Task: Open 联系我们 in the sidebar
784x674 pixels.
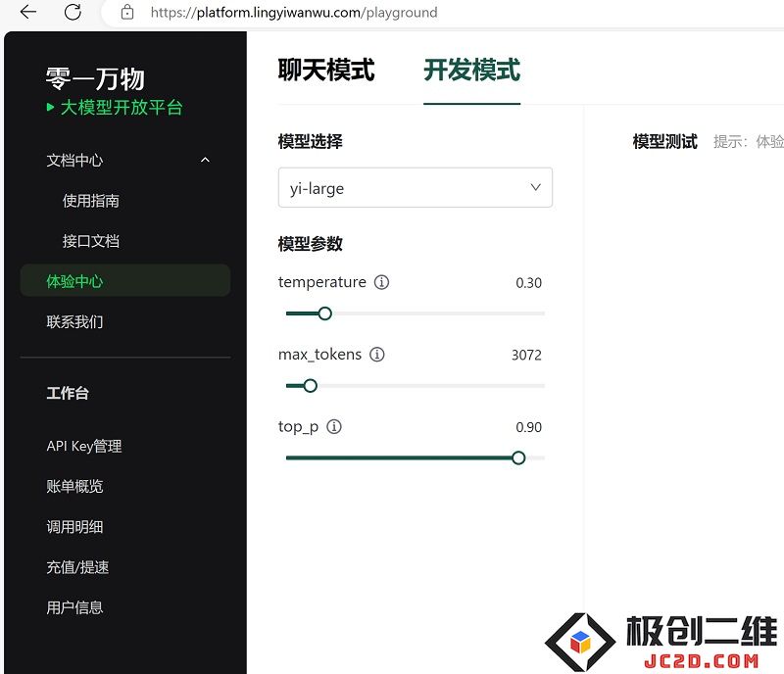Action: (x=74, y=321)
